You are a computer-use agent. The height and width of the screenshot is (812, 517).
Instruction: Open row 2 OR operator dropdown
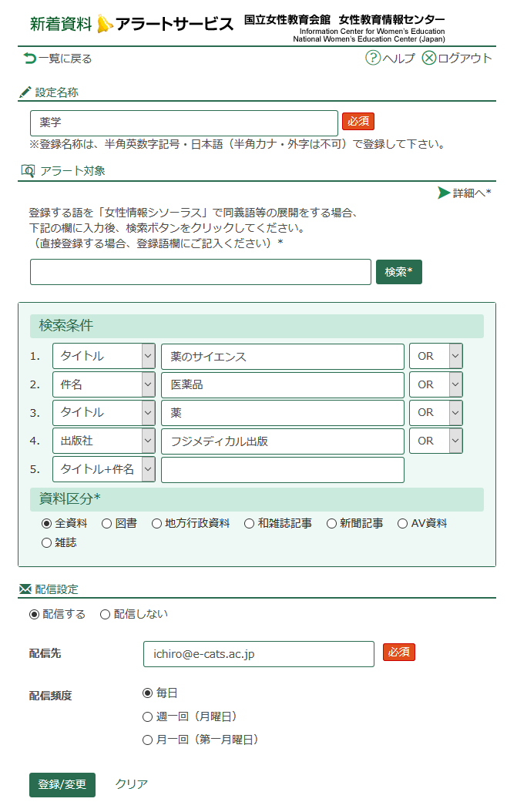coord(435,384)
